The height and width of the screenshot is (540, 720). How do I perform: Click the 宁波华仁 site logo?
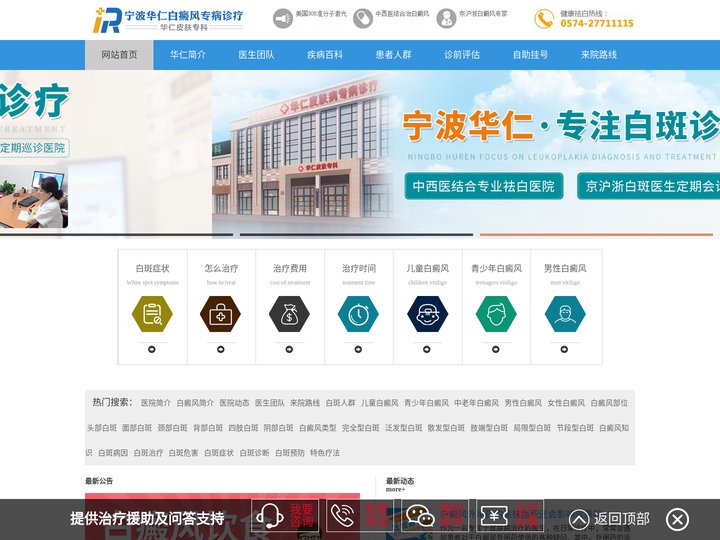coord(168,20)
